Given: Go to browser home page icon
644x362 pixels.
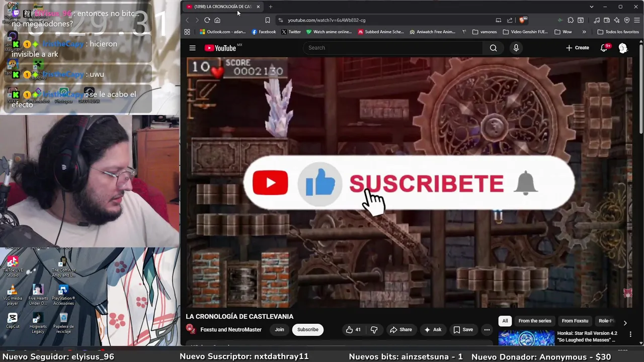Looking at the screenshot, I should 217,20.
